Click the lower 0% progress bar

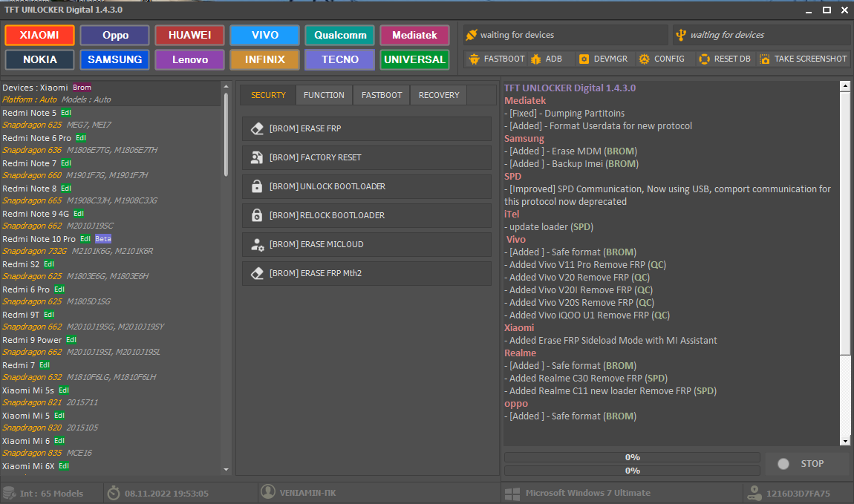[x=632, y=471]
